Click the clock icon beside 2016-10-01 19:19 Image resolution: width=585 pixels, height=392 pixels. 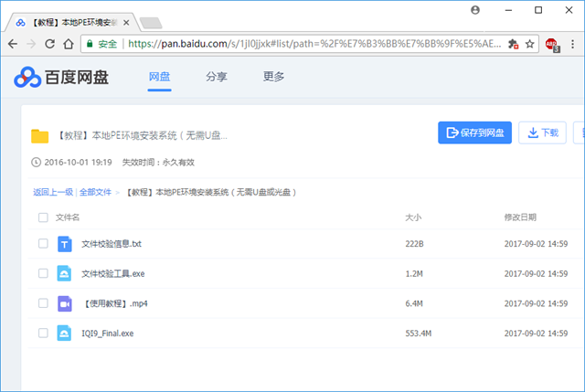36,163
